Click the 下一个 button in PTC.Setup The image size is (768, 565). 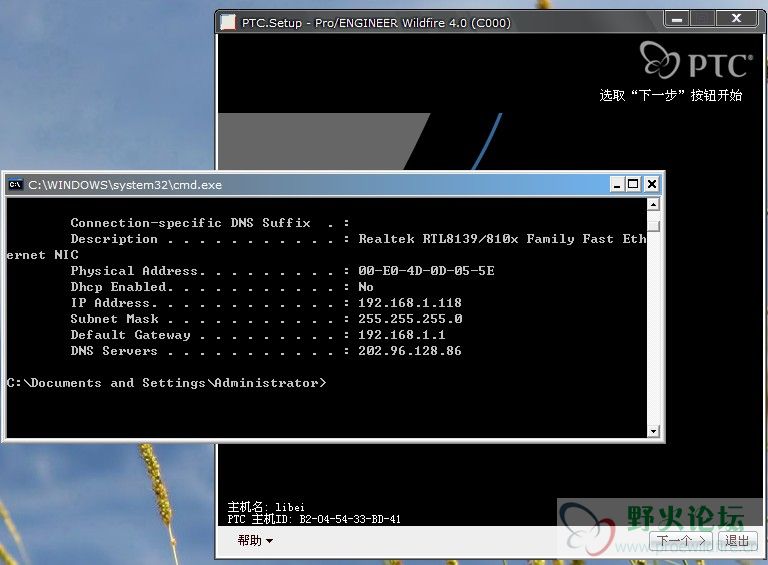pyautogui.click(x=680, y=541)
